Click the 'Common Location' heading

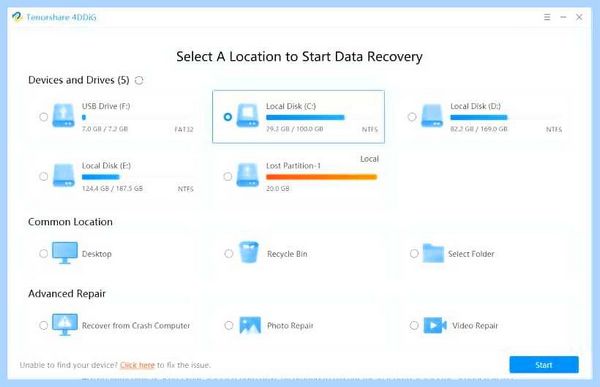click(x=70, y=222)
